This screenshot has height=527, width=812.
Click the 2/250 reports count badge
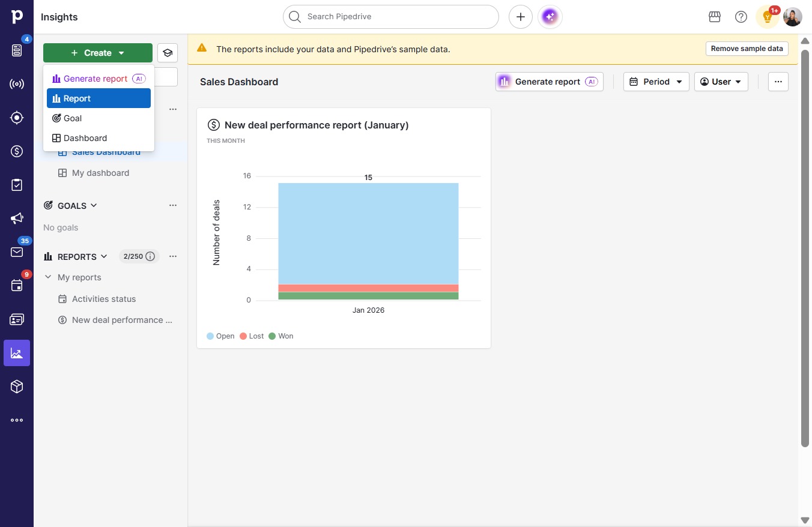click(x=139, y=256)
